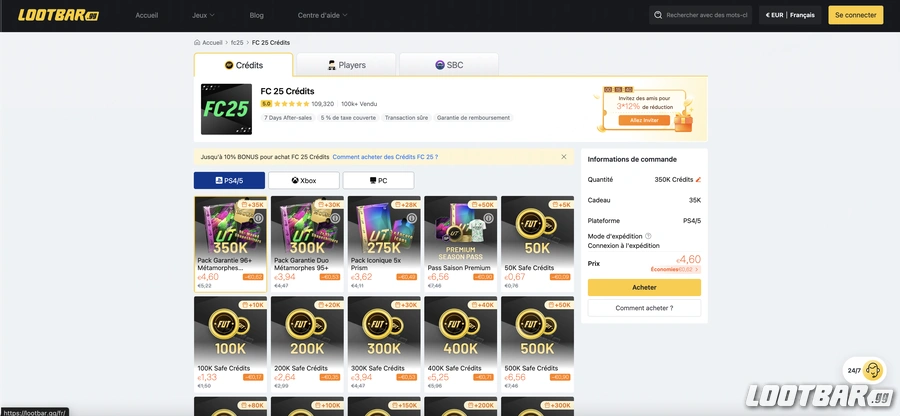Image resolution: width=900 pixels, height=416 pixels.
Task: Select 200K Safe Crédits card
Action: pyautogui.click(x=307, y=344)
